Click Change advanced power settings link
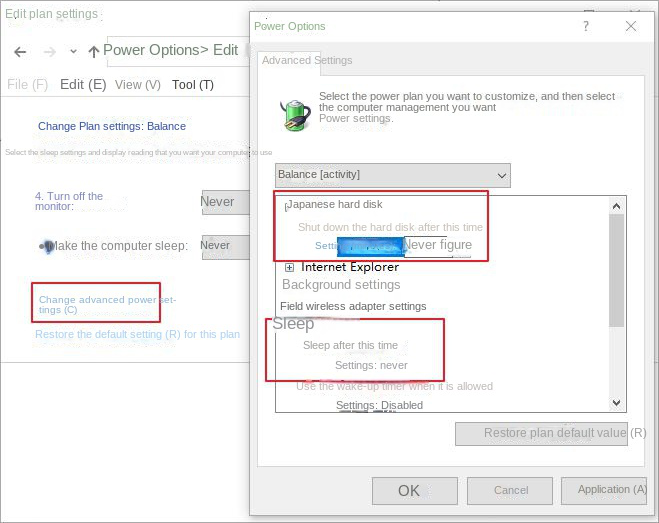This screenshot has width=659, height=523. 107,304
